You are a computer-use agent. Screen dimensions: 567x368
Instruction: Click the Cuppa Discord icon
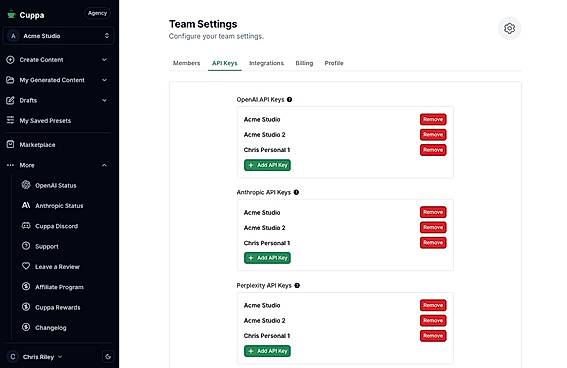pyautogui.click(x=26, y=226)
